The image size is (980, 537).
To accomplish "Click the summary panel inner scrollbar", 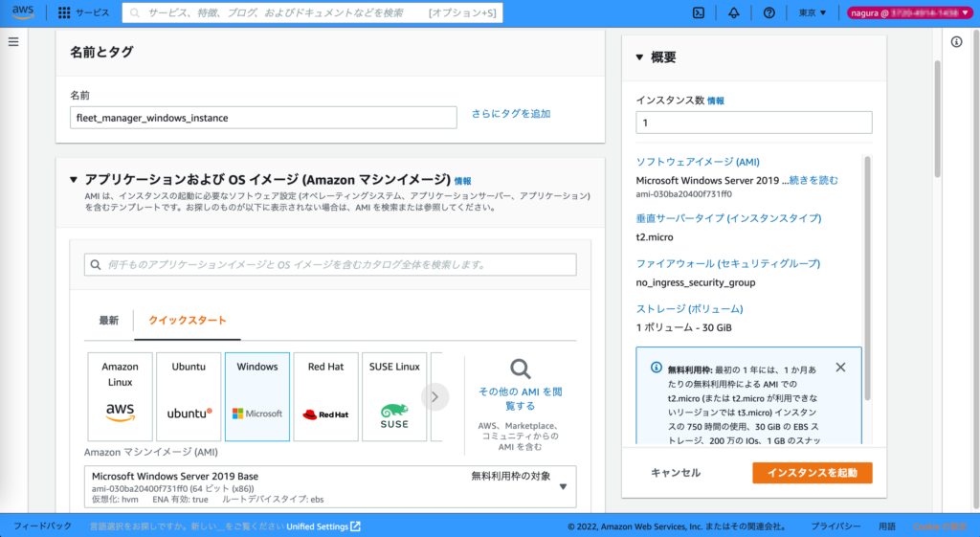I will click(867, 278).
